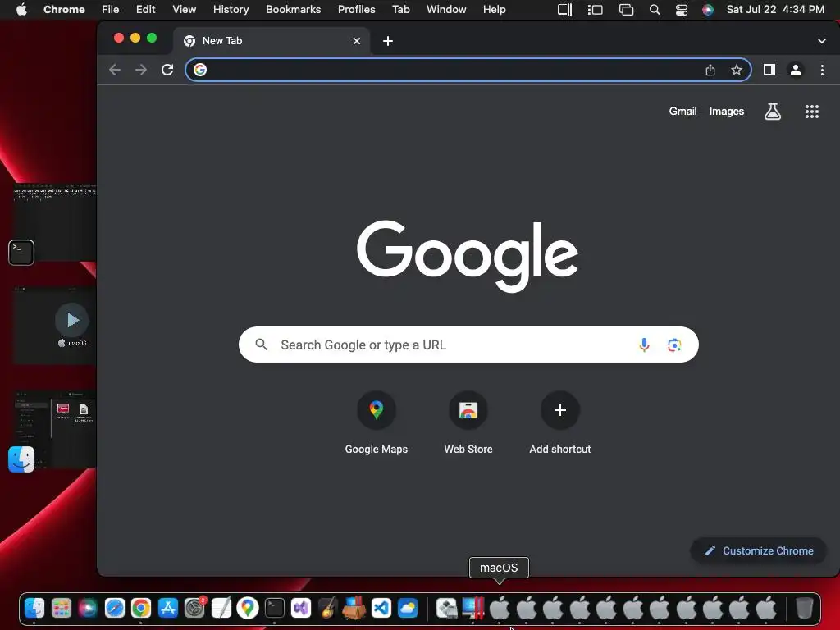Open the Google apps grid
The width and height of the screenshot is (840, 630).
click(811, 112)
